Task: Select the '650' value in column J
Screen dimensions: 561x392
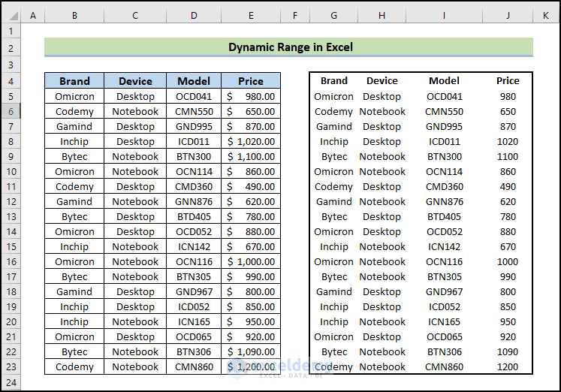Action: point(508,111)
